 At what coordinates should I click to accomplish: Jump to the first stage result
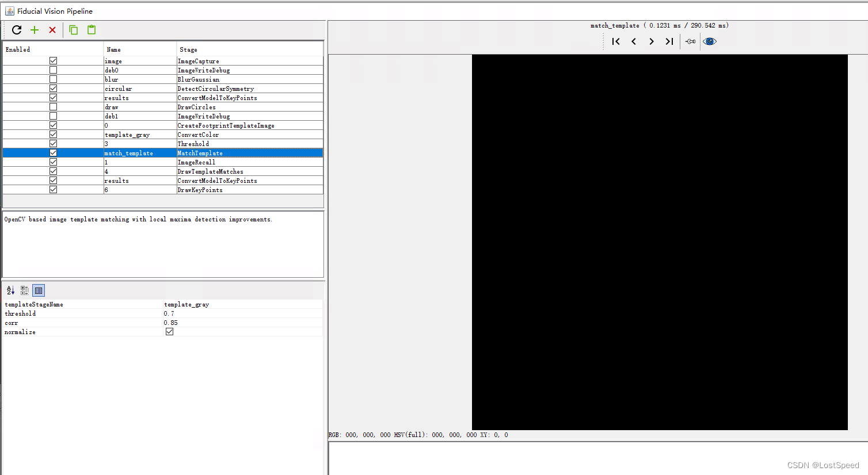616,41
